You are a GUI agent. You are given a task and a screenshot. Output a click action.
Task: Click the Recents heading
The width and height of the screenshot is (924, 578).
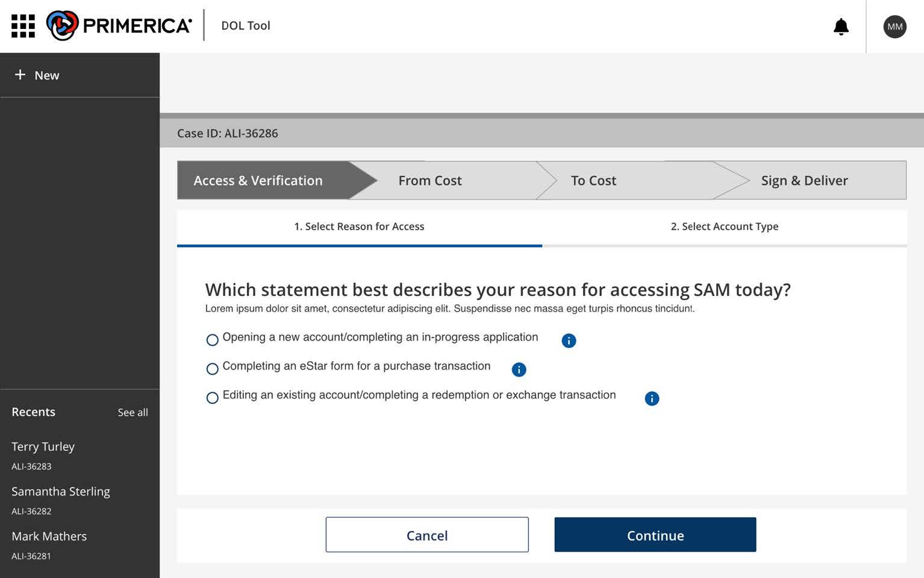[33, 412]
